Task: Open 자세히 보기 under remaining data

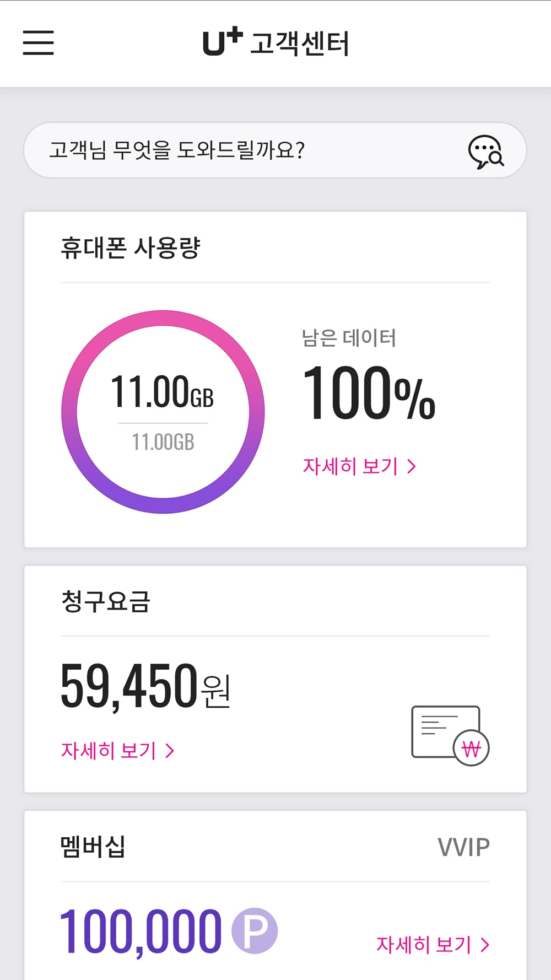Action: point(350,466)
